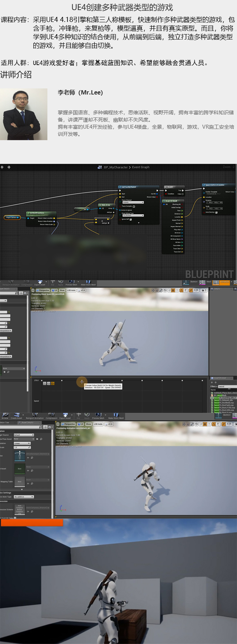Click the first blend space grid tool icon
The width and height of the screenshot is (237, 644).
coord(45,383)
